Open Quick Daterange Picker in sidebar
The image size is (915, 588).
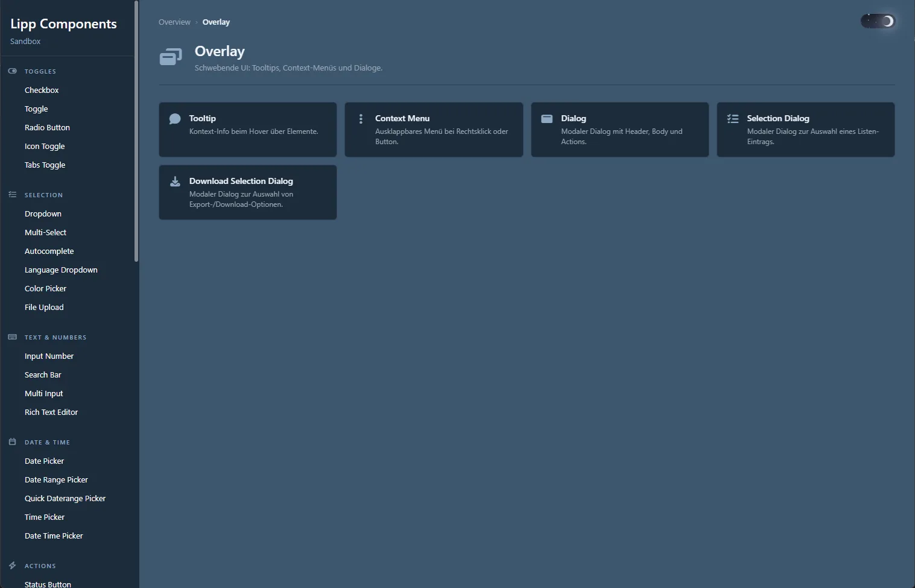tap(65, 498)
